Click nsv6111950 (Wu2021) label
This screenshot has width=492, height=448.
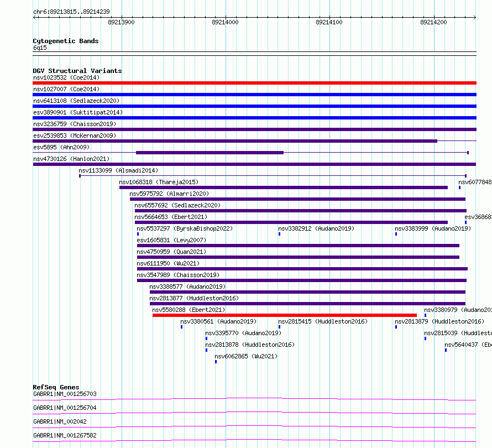(x=168, y=263)
